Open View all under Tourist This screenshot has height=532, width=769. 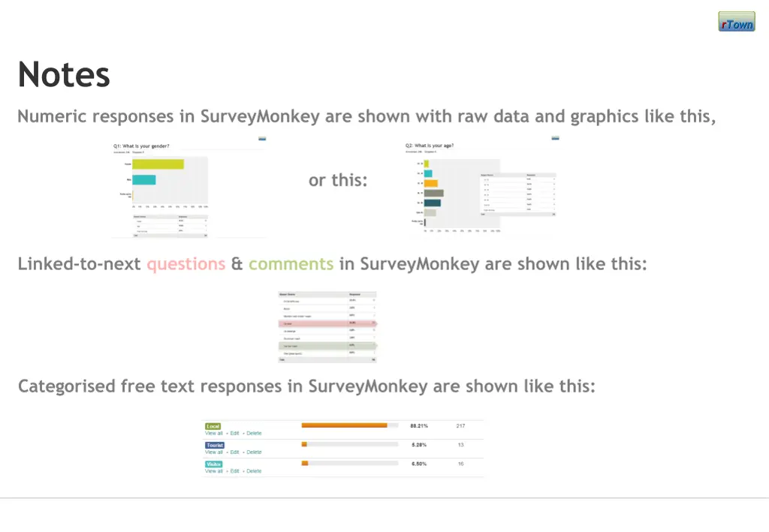pyautogui.click(x=214, y=452)
